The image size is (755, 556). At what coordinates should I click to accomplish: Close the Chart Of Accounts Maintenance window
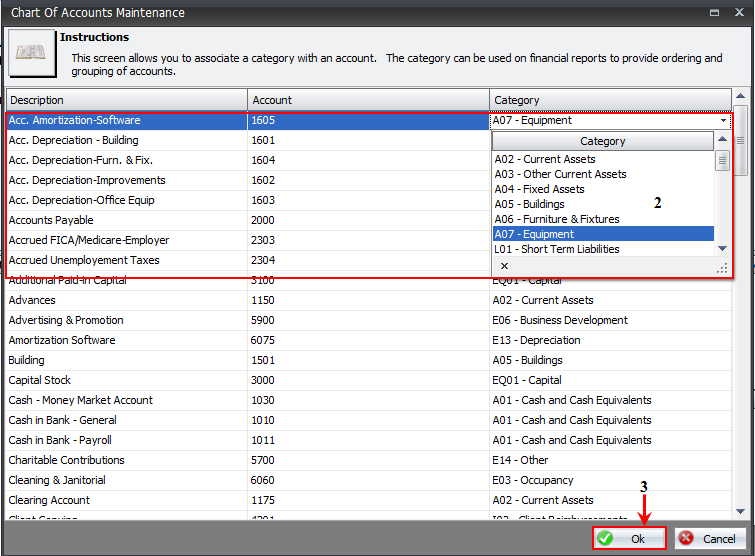[738, 12]
